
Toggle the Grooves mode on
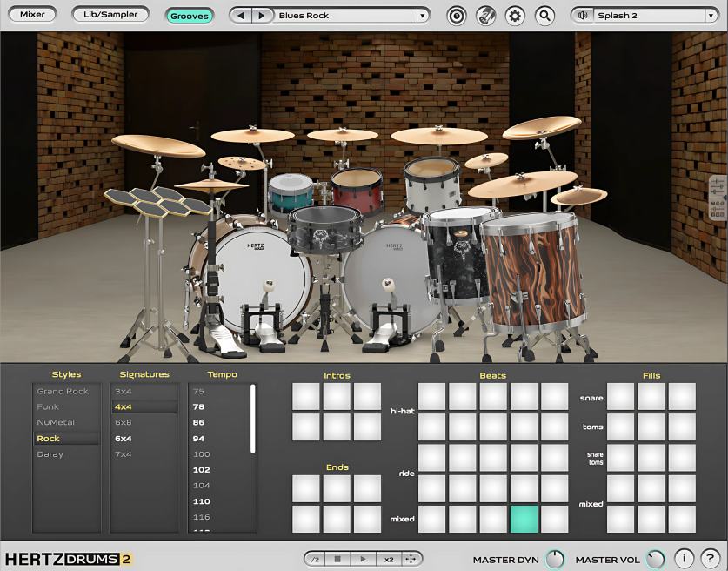(190, 15)
